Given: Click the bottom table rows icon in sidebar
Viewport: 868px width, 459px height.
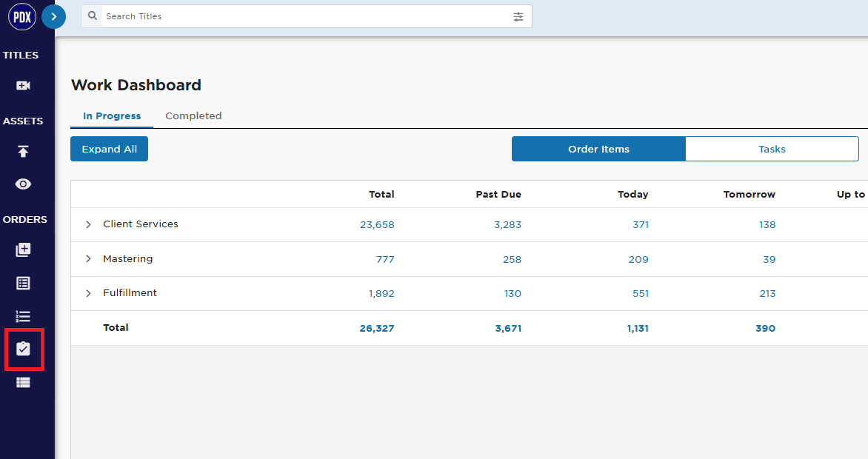Looking at the screenshot, I should pos(23,383).
